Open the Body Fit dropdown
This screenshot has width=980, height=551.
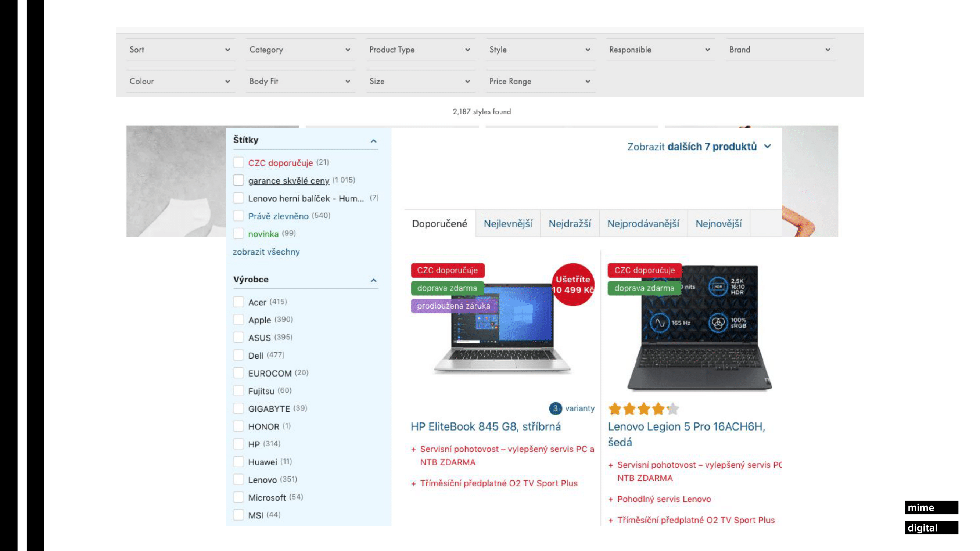[300, 82]
